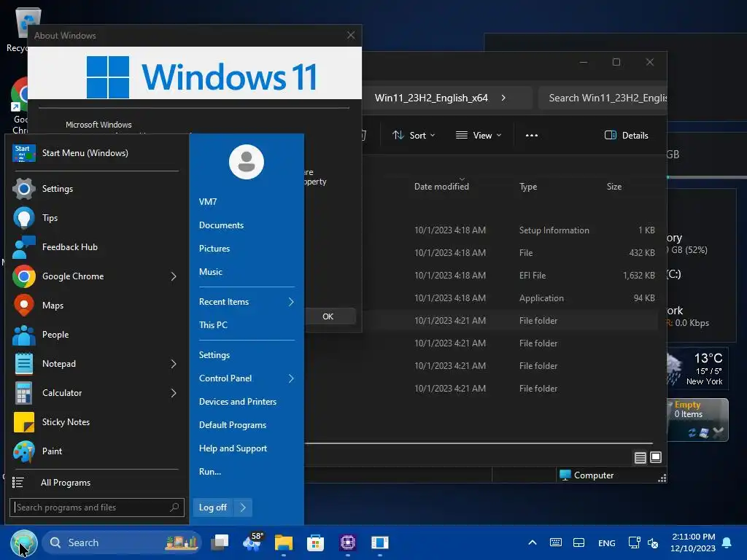Image resolution: width=747 pixels, height=560 pixels.
Task: Switch Explorer to details list view icon
Action: point(640,458)
